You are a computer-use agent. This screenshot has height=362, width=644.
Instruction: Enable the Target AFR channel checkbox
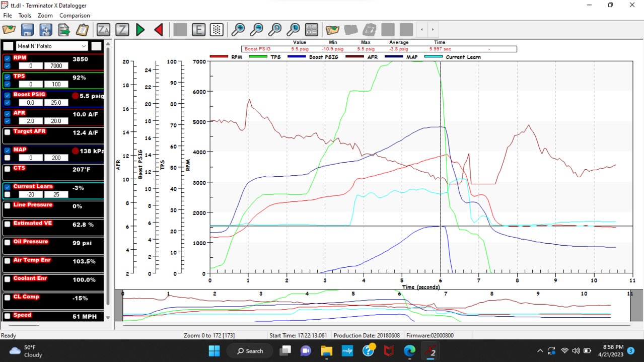tap(8, 132)
